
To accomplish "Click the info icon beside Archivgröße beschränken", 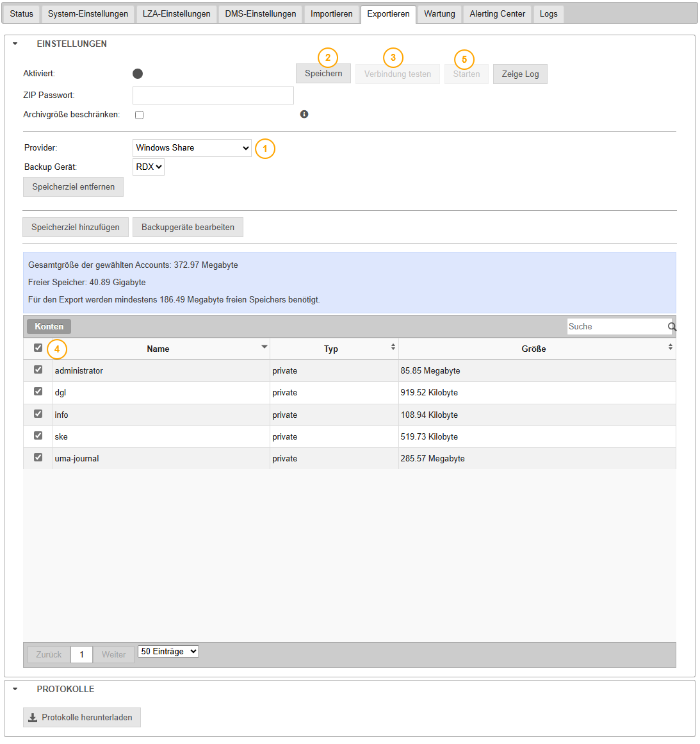I will point(304,114).
